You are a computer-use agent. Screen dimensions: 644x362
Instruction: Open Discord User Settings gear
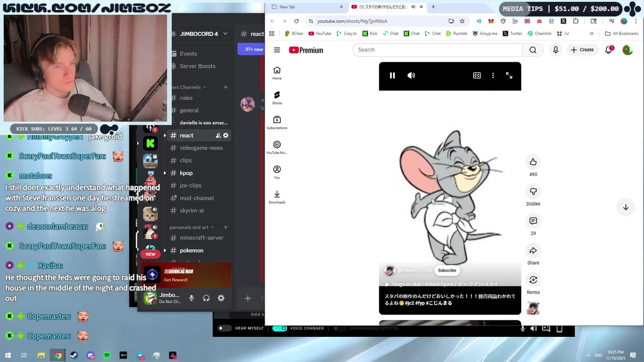221,298
